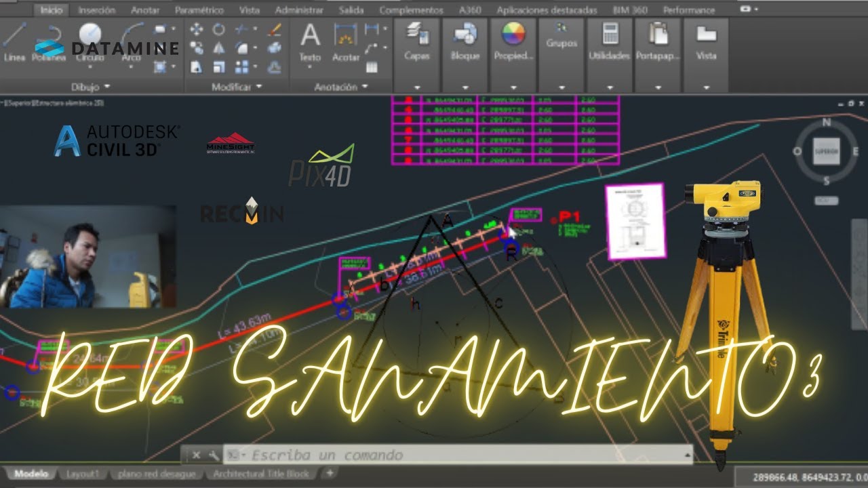This screenshot has width=868, height=488.
Task: Click the N compass point on ViewCube
Action: pyautogui.click(x=826, y=123)
